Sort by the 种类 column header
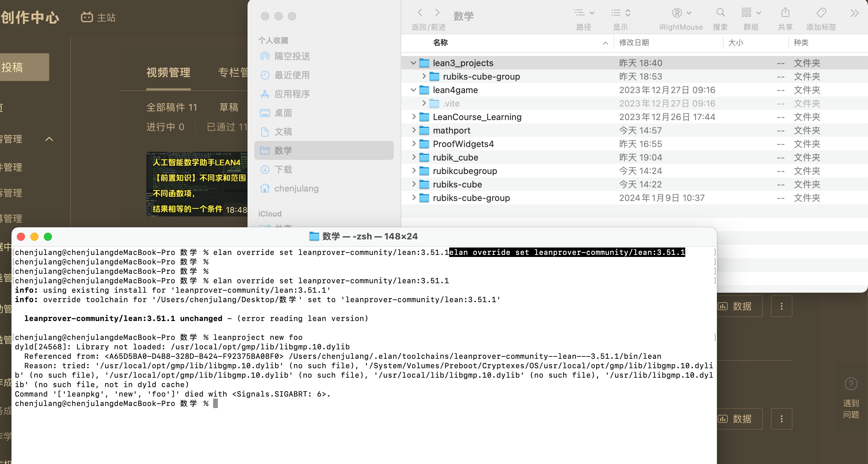The height and width of the screenshot is (464, 868). click(801, 42)
